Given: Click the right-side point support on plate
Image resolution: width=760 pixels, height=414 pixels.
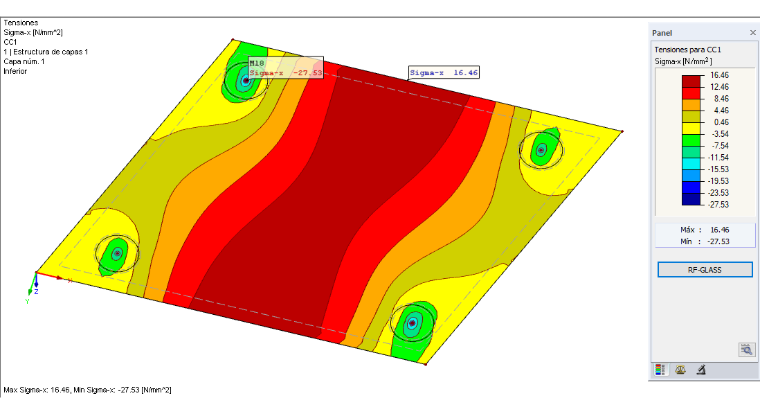Looking at the screenshot, I should 541,150.
